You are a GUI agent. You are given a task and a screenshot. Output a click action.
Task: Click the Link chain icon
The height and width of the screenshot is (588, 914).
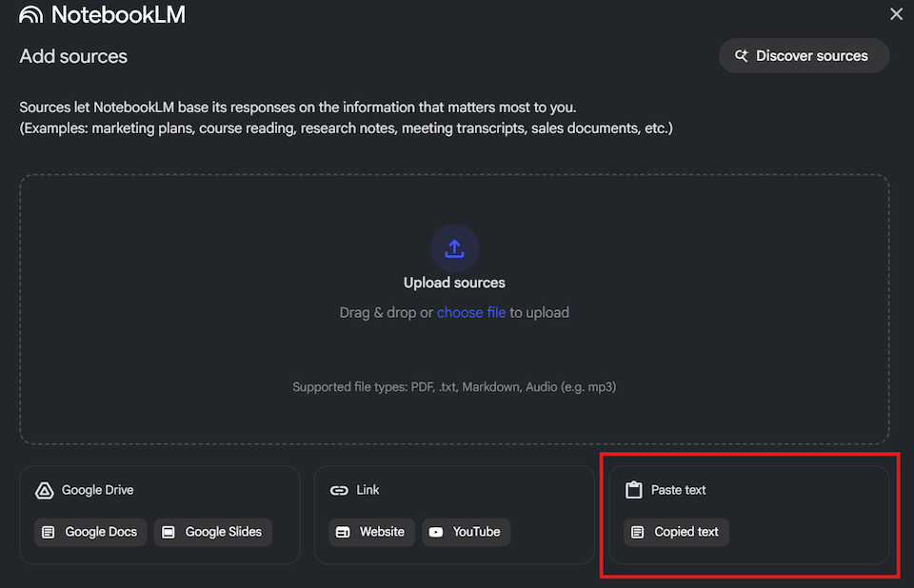[339, 490]
